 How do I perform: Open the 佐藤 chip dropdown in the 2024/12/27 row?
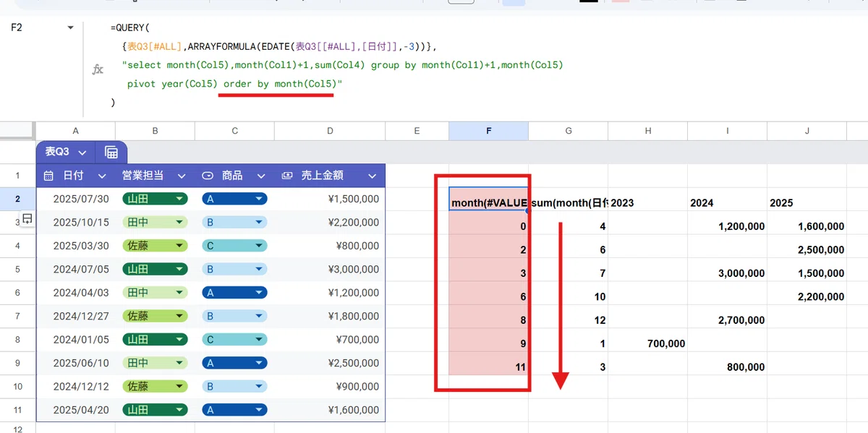pos(178,317)
